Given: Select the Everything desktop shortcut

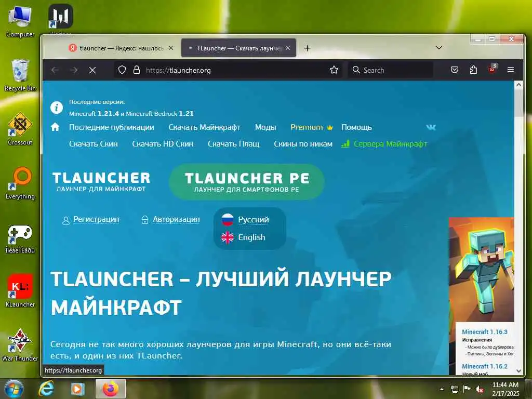Looking at the screenshot, I should pos(20,183).
